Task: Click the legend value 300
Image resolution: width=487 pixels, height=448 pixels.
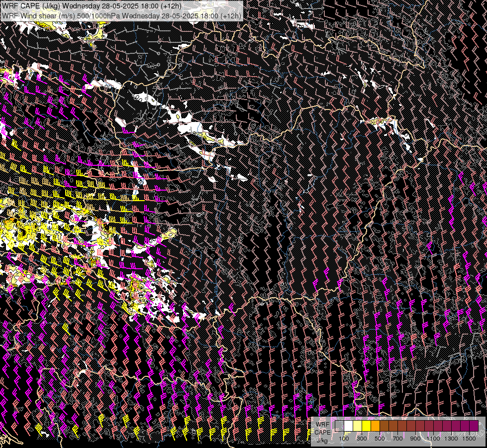Action: (362, 439)
